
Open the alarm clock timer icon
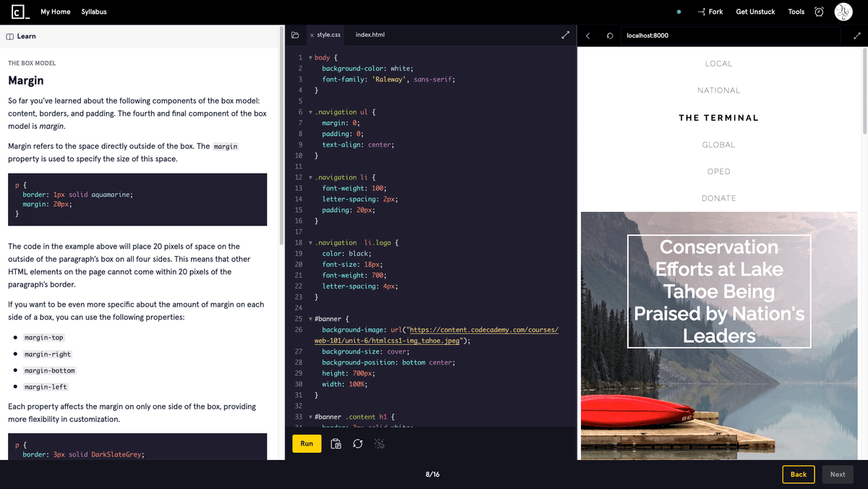[x=819, y=12]
